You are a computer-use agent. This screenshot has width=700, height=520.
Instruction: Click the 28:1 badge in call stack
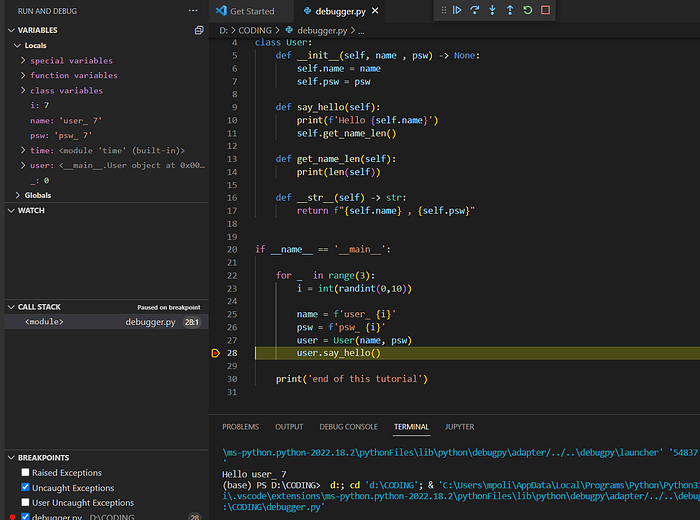(x=192, y=322)
